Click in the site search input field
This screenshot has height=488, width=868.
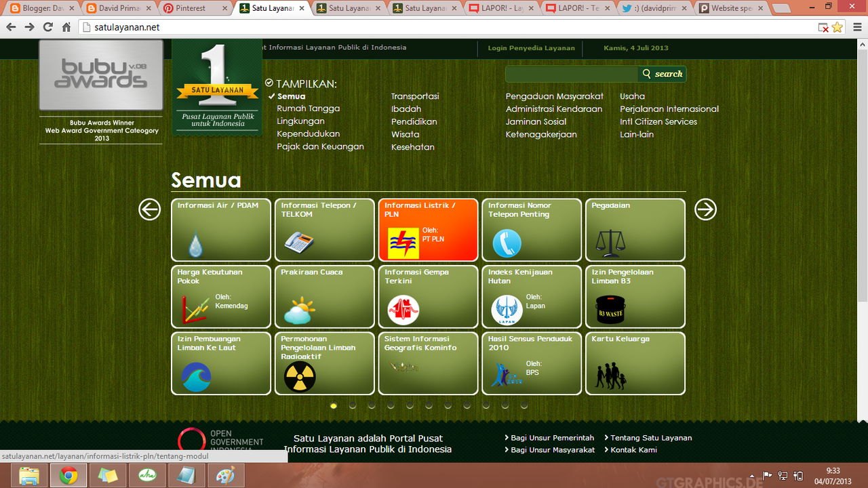pos(572,74)
